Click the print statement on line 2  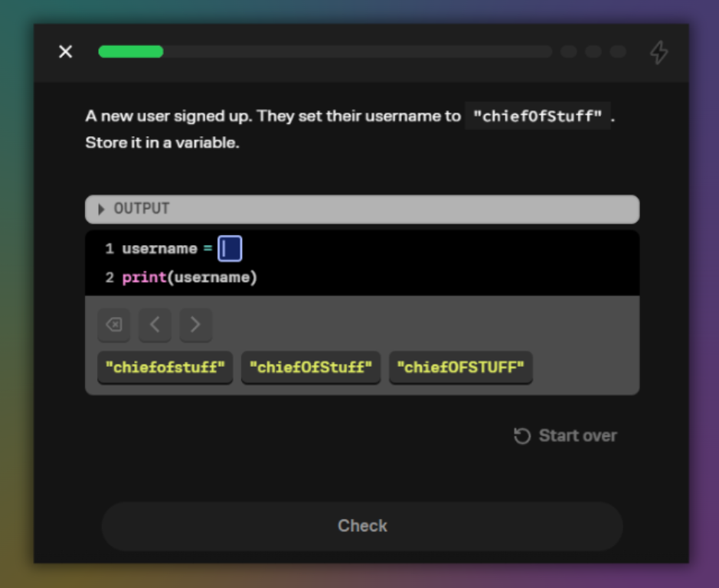pos(145,277)
